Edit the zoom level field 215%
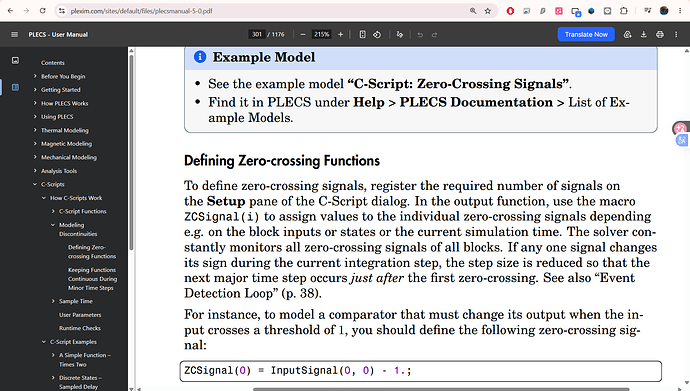Viewport: 690px width, 391px height. [321, 34]
